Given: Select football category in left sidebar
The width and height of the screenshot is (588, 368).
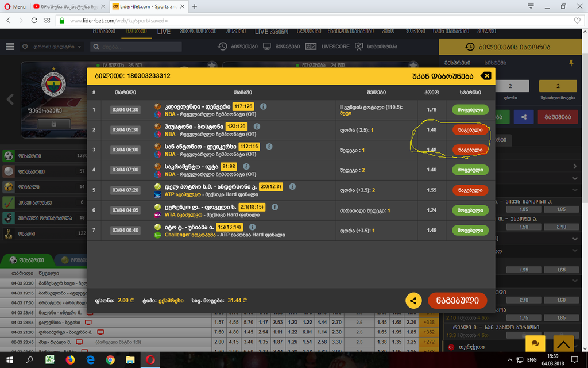Looking at the screenshot, I should [44, 155].
